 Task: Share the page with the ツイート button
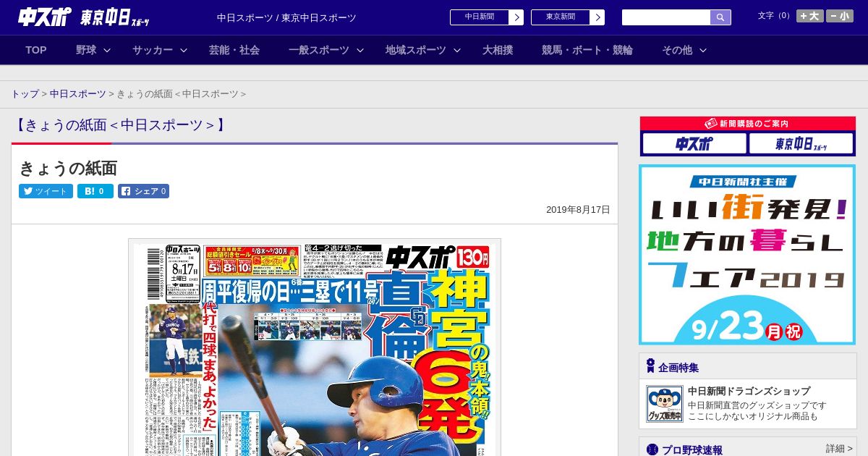46,191
